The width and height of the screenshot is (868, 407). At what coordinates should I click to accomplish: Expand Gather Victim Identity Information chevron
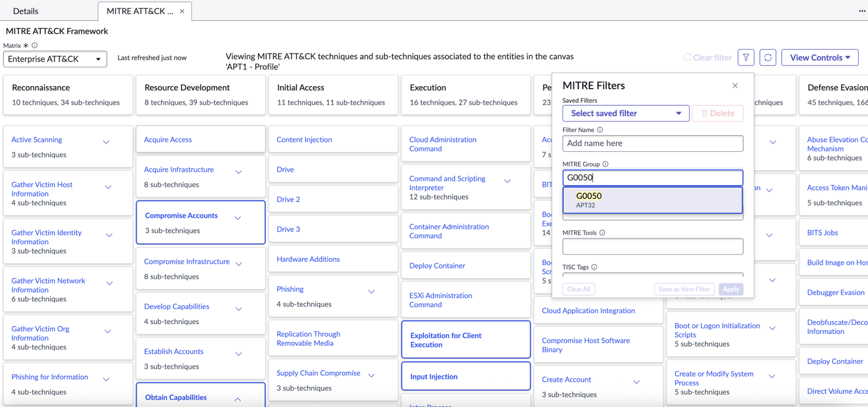click(109, 236)
